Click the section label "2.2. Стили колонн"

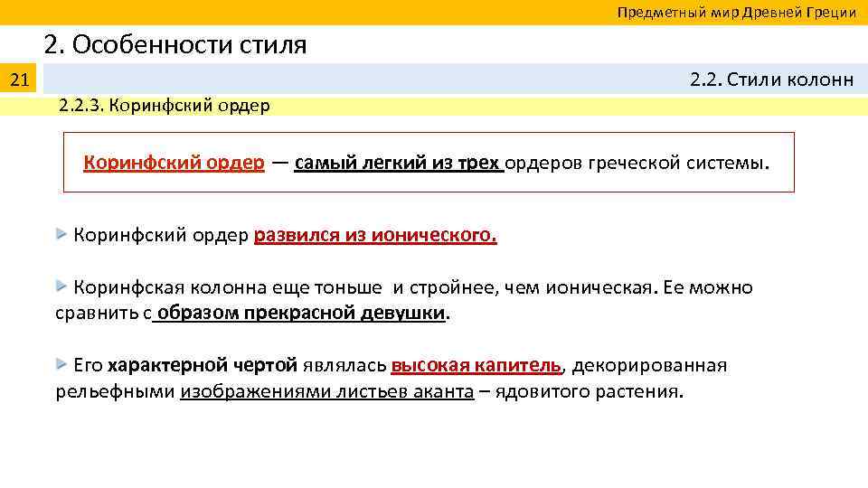771,80
